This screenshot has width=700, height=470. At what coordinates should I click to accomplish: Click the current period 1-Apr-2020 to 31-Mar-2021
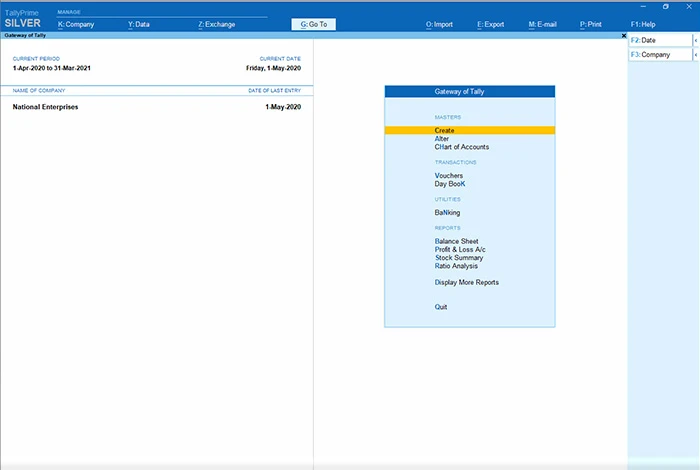click(51, 68)
